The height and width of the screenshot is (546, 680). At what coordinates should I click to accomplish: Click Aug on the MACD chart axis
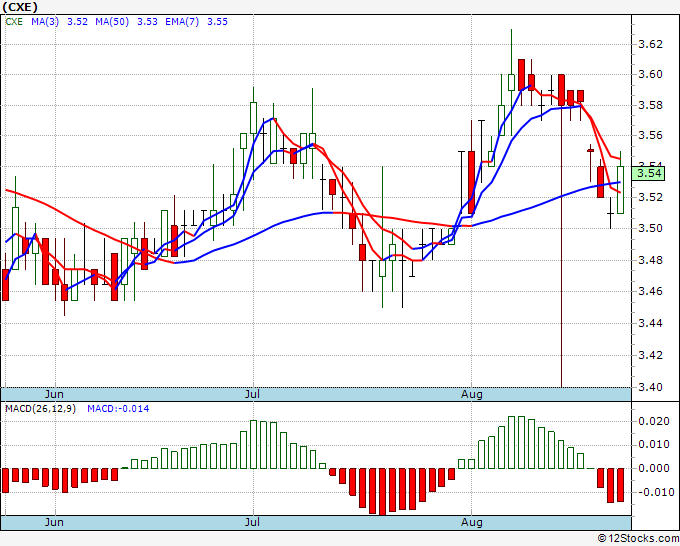tap(472, 522)
